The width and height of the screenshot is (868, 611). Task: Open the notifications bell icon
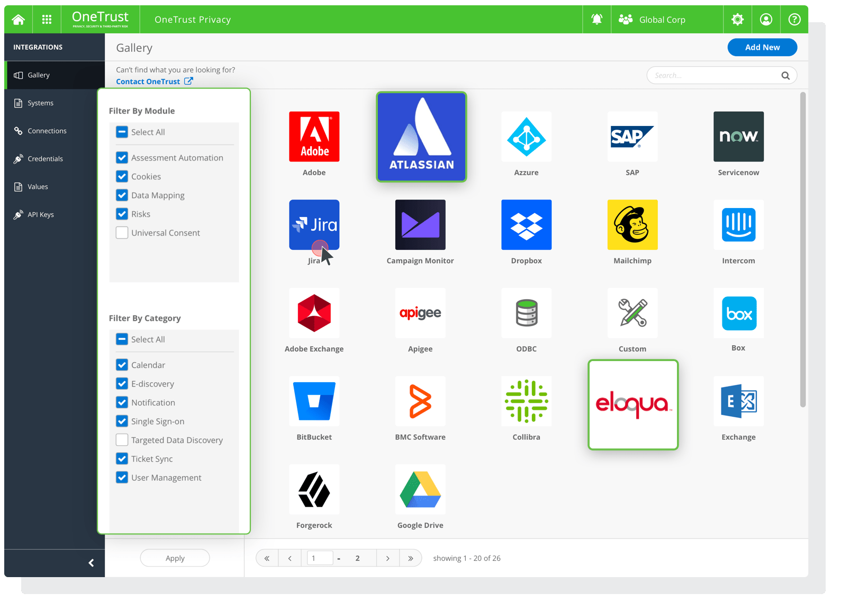coord(596,20)
